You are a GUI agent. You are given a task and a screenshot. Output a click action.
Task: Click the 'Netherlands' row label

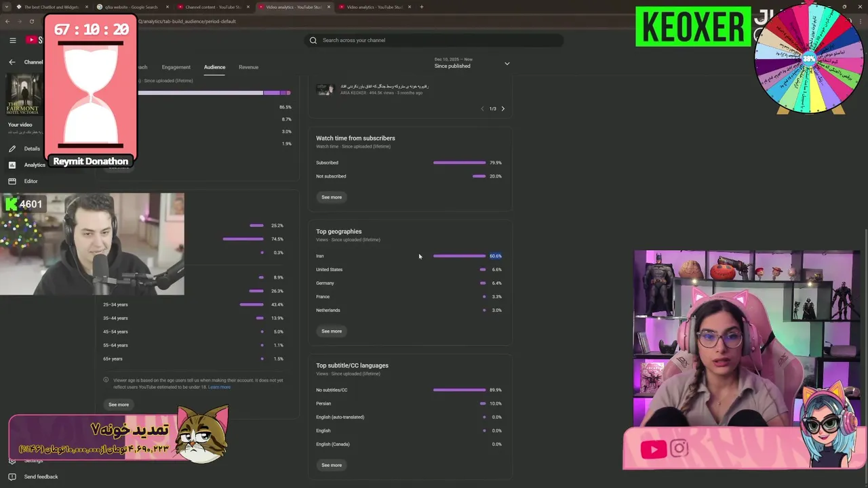pos(328,310)
